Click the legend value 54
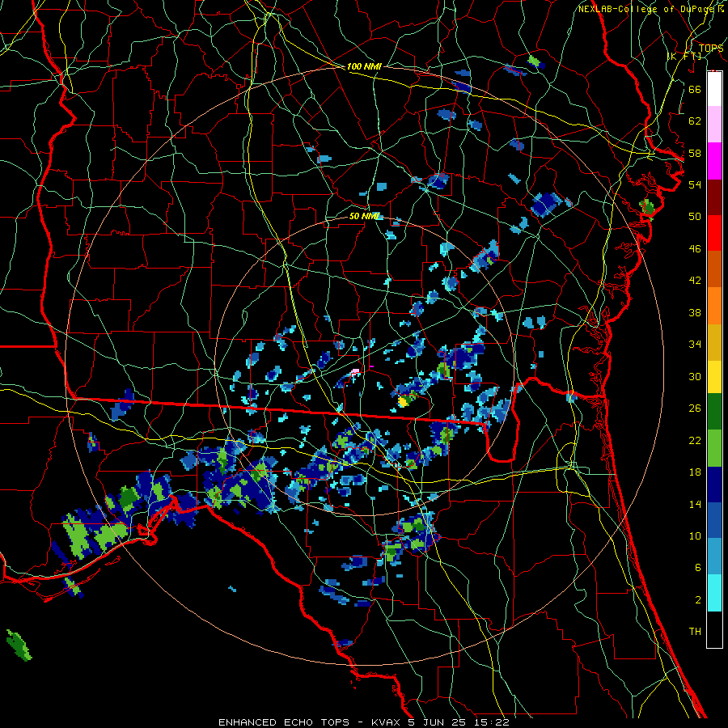The width and height of the screenshot is (728, 728). pos(695,184)
